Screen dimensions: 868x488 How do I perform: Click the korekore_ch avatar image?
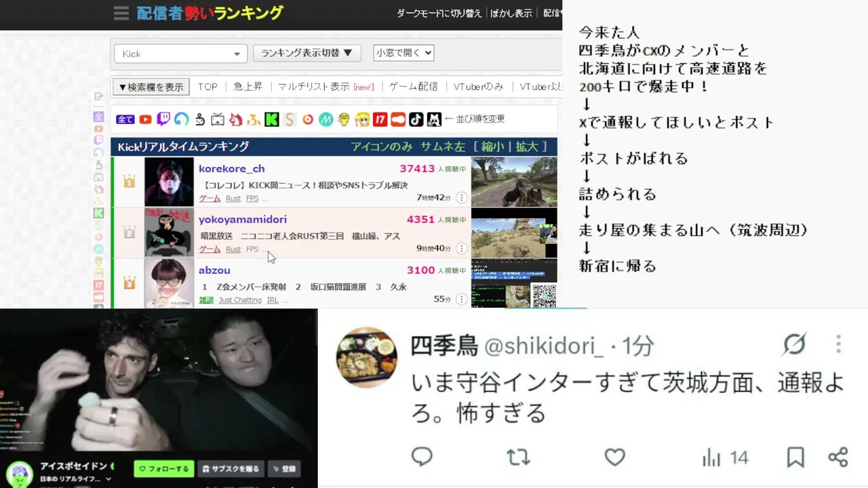(x=169, y=182)
